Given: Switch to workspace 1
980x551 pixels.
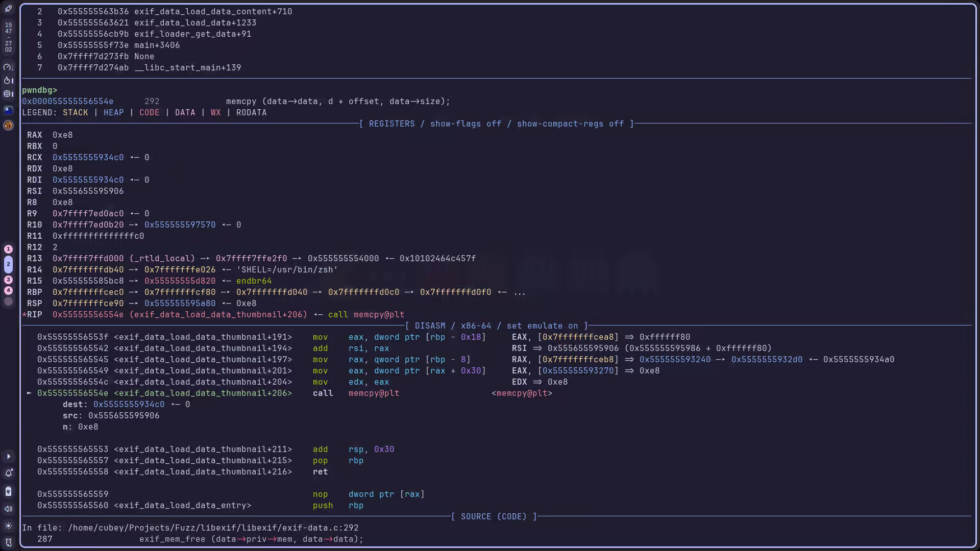Looking at the screenshot, I should (8, 249).
